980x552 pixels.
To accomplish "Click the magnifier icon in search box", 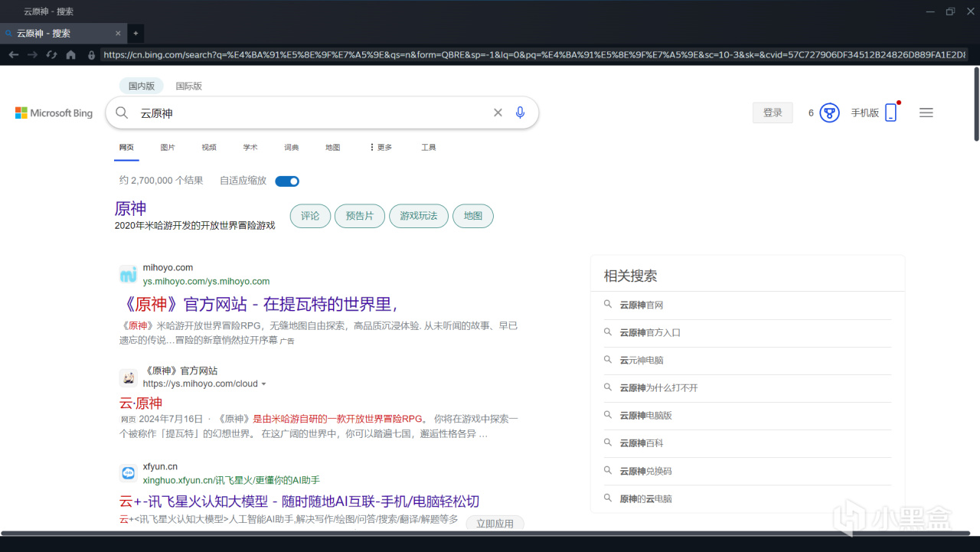I will click(x=122, y=113).
